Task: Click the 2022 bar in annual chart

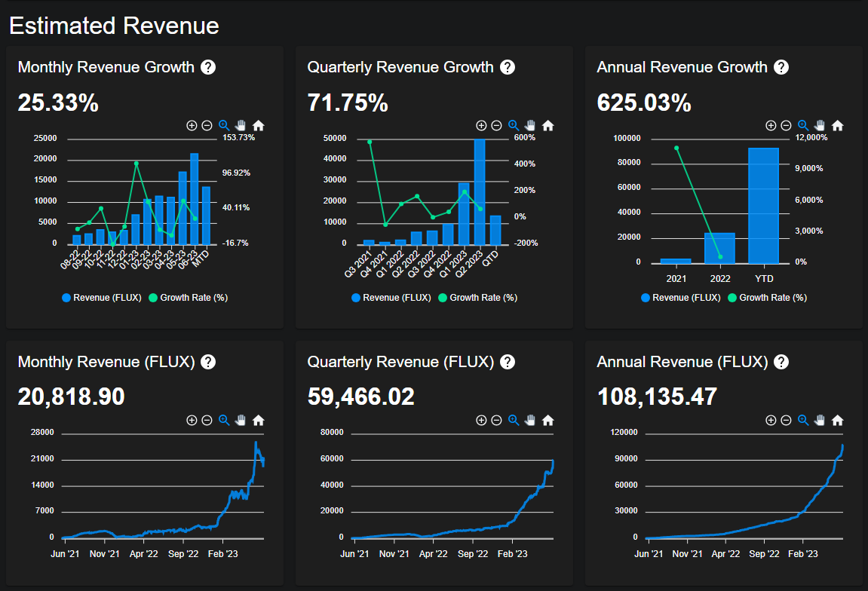Action: click(719, 249)
